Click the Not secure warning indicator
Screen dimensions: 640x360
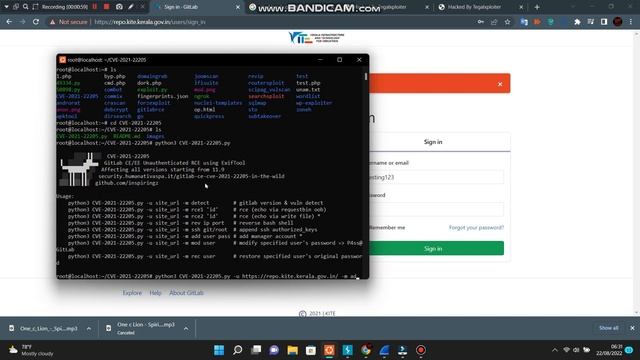click(69, 22)
